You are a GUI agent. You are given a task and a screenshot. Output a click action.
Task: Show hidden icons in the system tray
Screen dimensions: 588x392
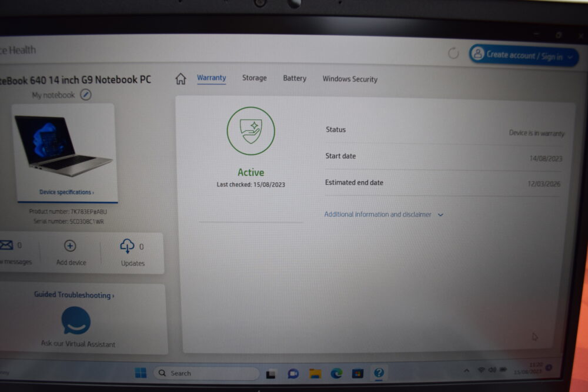click(x=466, y=371)
